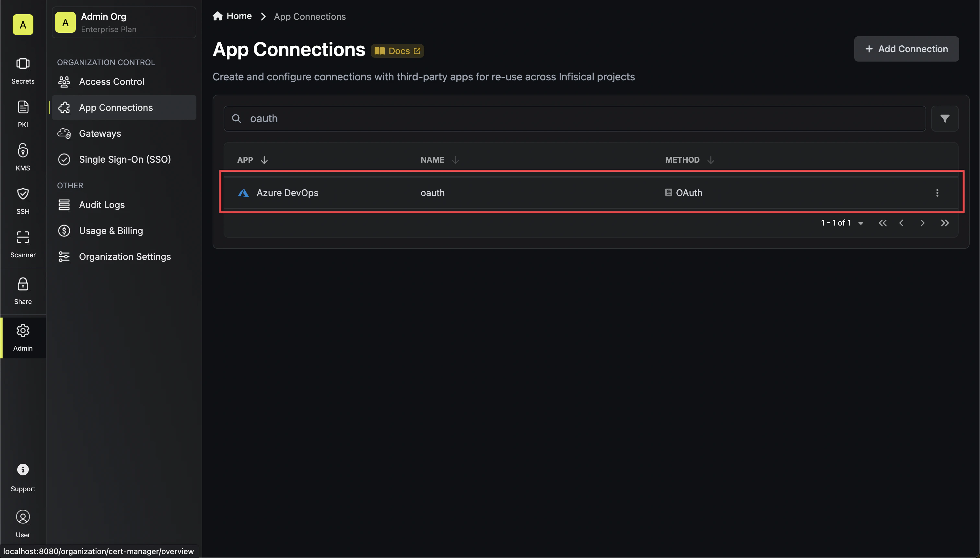This screenshot has height=558, width=980.
Task: Go to the first page of results
Action: [x=882, y=223]
